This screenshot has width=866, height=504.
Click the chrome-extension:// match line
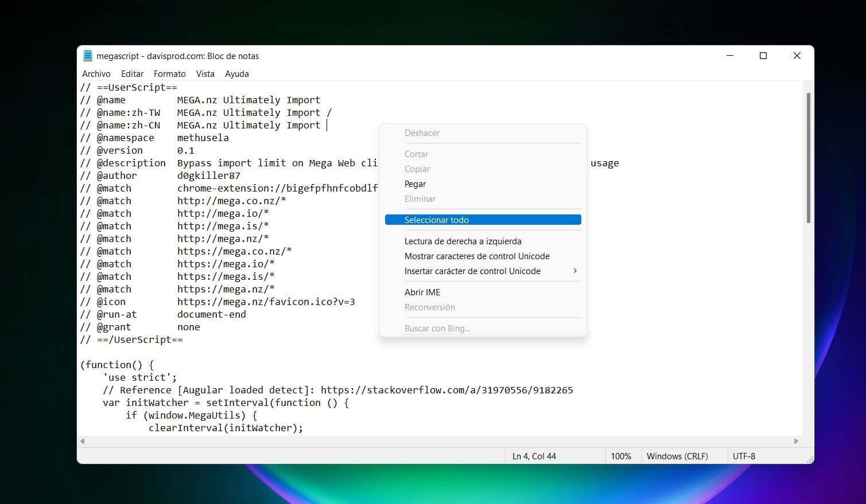pos(229,189)
